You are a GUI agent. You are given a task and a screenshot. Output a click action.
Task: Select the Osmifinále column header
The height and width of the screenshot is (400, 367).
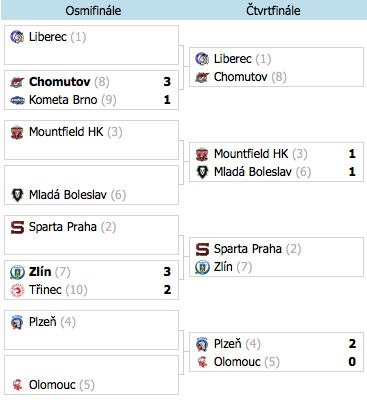click(x=93, y=11)
